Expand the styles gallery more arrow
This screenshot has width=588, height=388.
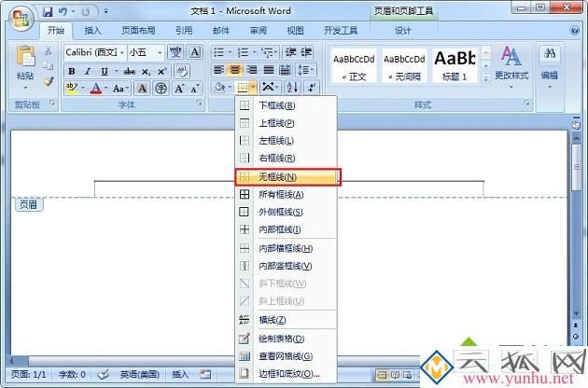(486, 78)
